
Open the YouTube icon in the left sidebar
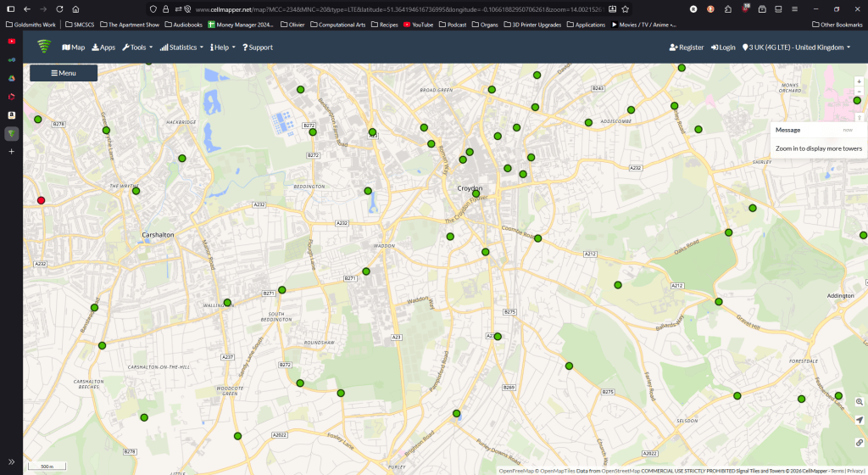click(x=12, y=42)
